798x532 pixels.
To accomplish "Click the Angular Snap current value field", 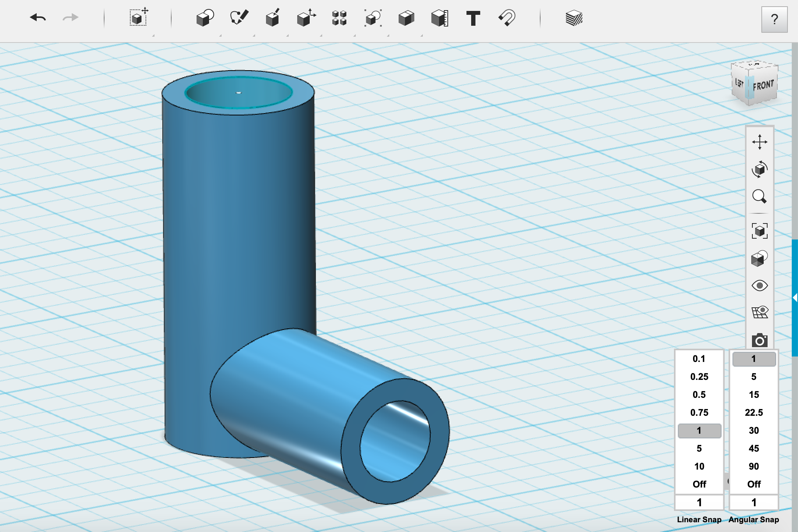I will coord(754,502).
